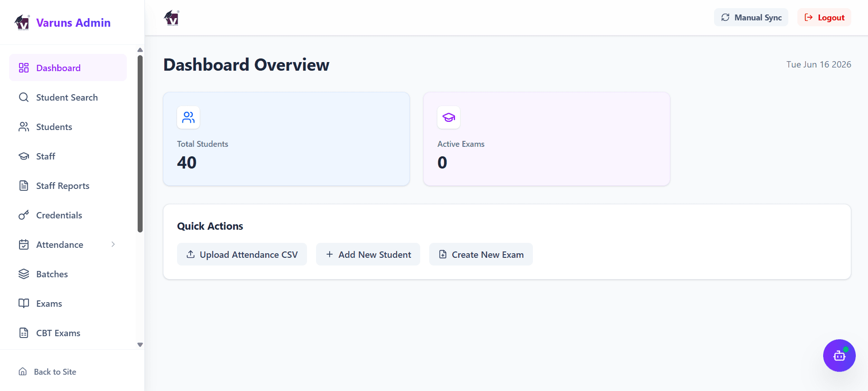The height and width of the screenshot is (391, 868).
Task: Click the CBT Exams file icon
Action: (x=24, y=333)
